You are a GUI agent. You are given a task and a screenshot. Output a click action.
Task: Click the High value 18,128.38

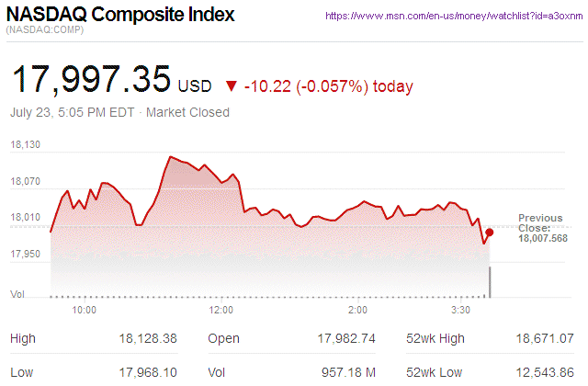pos(147,339)
